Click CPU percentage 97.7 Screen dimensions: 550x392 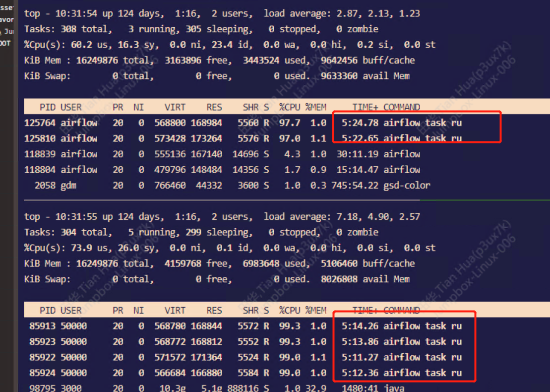pos(290,123)
